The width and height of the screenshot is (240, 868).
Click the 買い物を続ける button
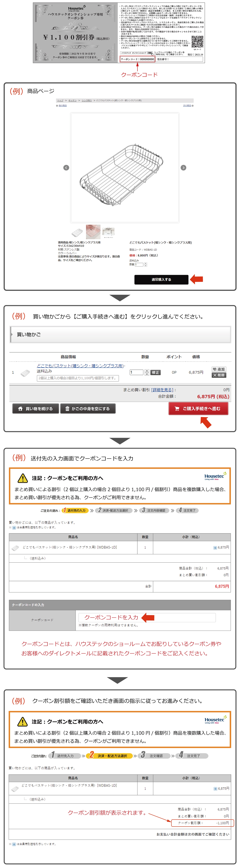pos(35,408)
